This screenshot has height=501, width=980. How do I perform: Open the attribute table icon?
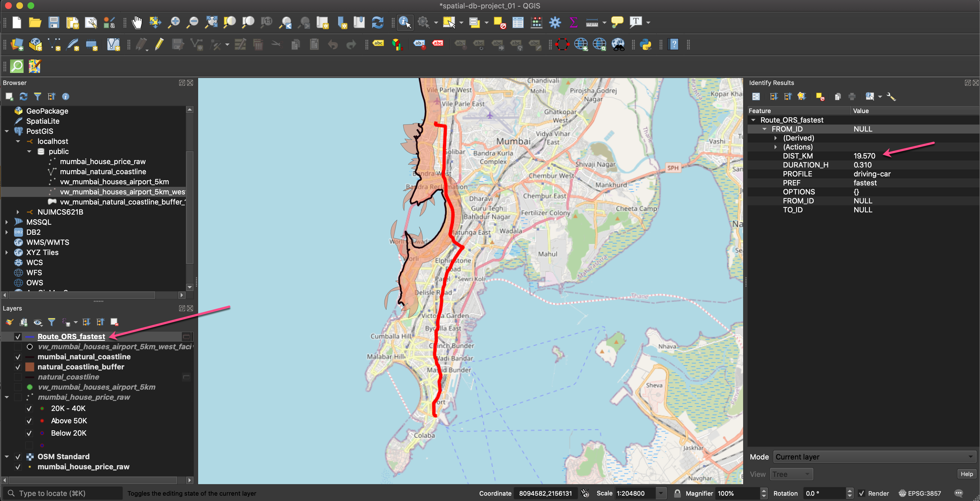518,23
